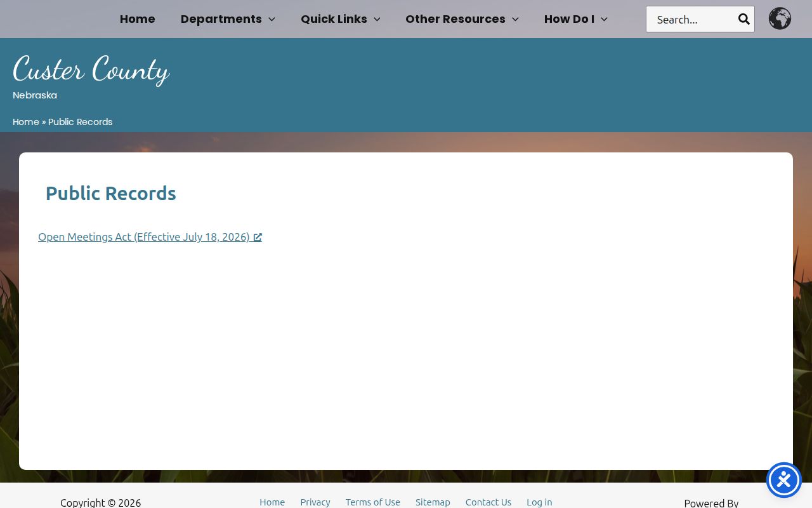812x508 pixels.
Task: Open the Terms of Use footer link
Action: (x=373, y=502)
